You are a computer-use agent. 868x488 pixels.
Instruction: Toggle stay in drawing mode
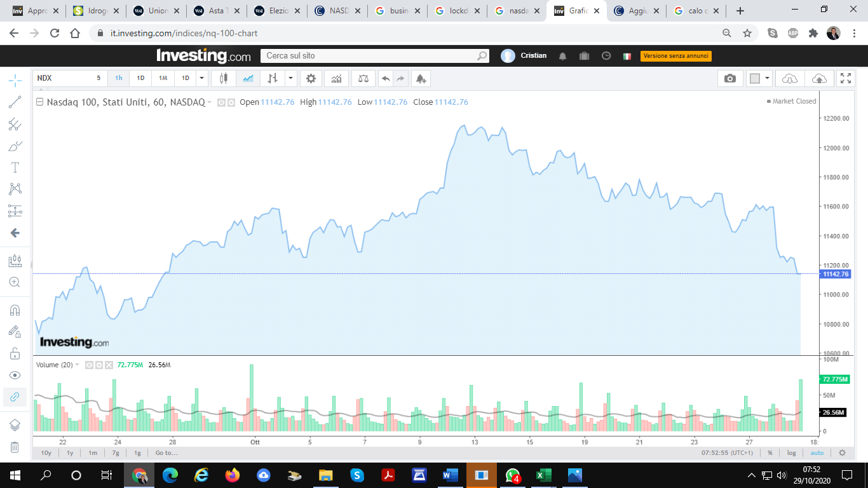pyautogui.click(x=15, y=332)
